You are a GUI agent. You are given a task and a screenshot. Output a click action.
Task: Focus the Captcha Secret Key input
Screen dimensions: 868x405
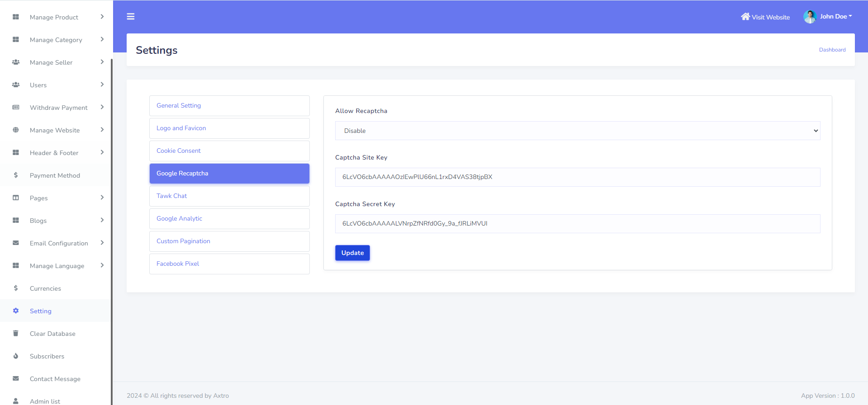(x=577, y=224)
